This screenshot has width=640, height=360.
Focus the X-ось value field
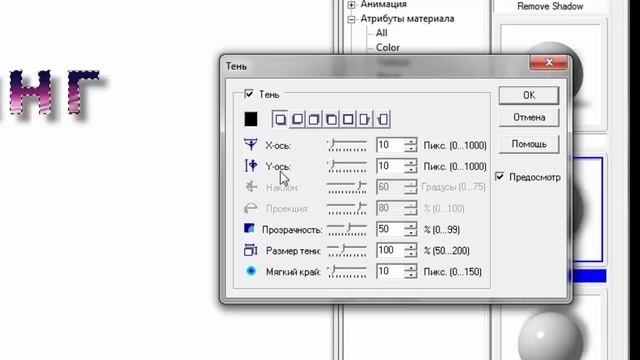tap(390, 145)
